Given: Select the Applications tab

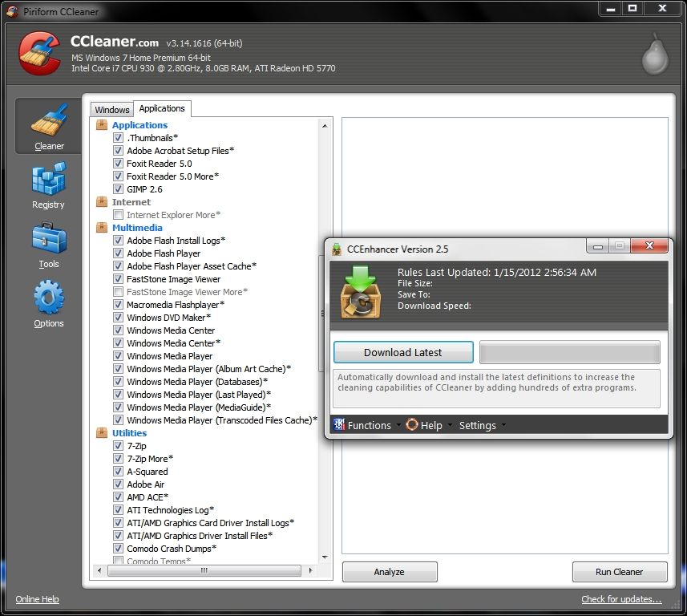Looking at the screenshot, I should click(162, 108).
